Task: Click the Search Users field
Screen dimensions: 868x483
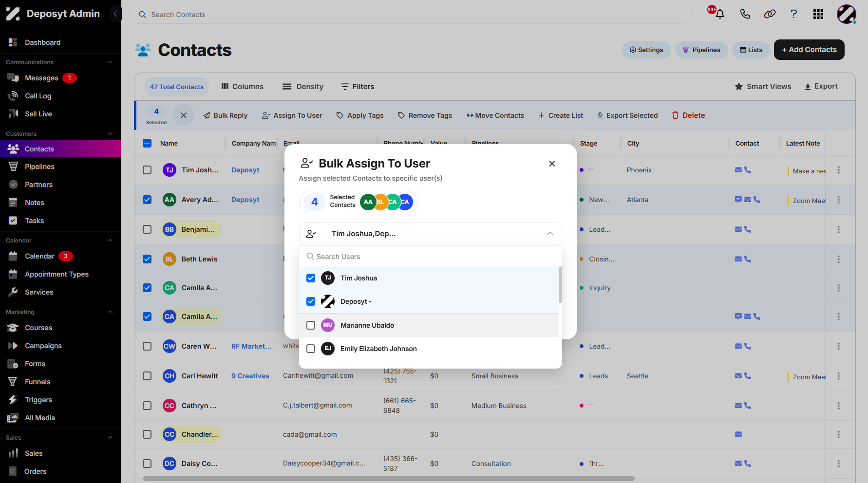Action: coord(431,257)
